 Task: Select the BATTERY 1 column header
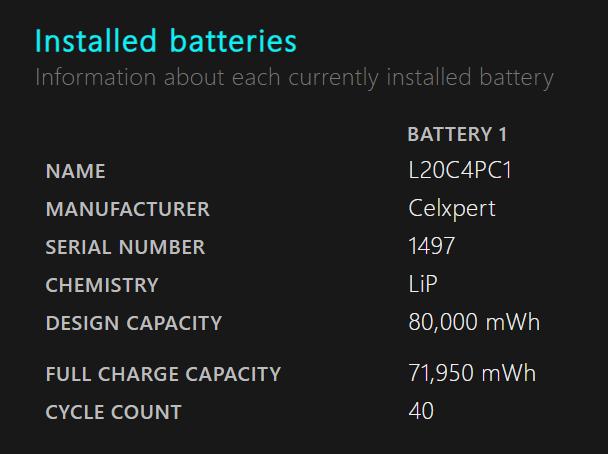coord(457,134)
